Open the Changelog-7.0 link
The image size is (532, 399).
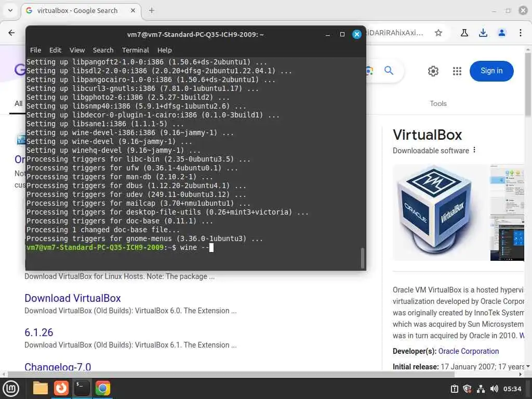point(58,366)
